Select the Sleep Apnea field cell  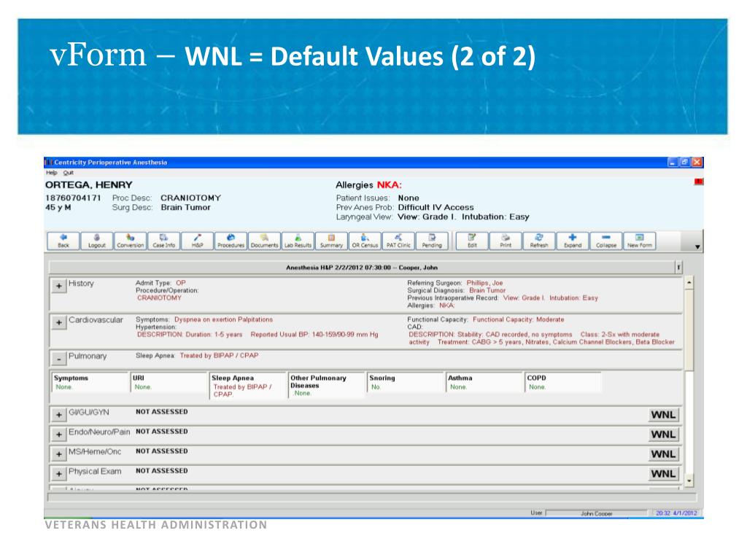[247, 385]
